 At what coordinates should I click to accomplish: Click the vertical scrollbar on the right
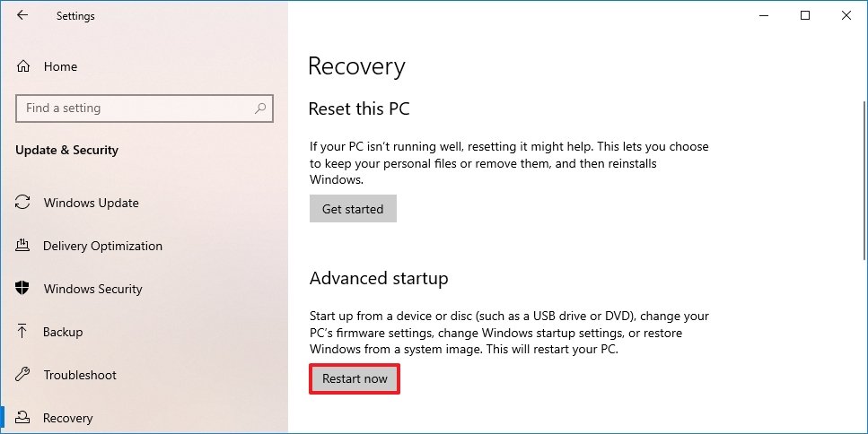(x=864, y=179)
